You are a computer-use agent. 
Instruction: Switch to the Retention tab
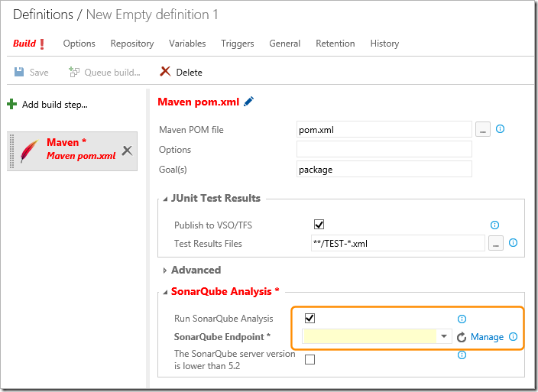click(x=335, y=44)
